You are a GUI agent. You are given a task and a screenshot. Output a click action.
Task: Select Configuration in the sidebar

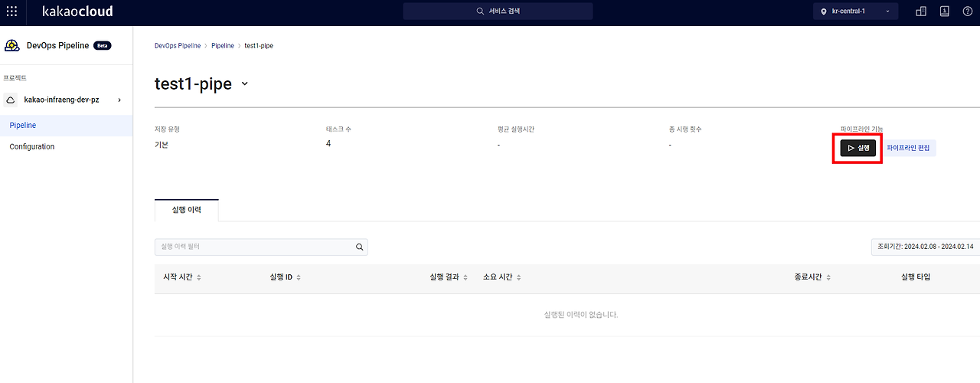tap(66, 146)
